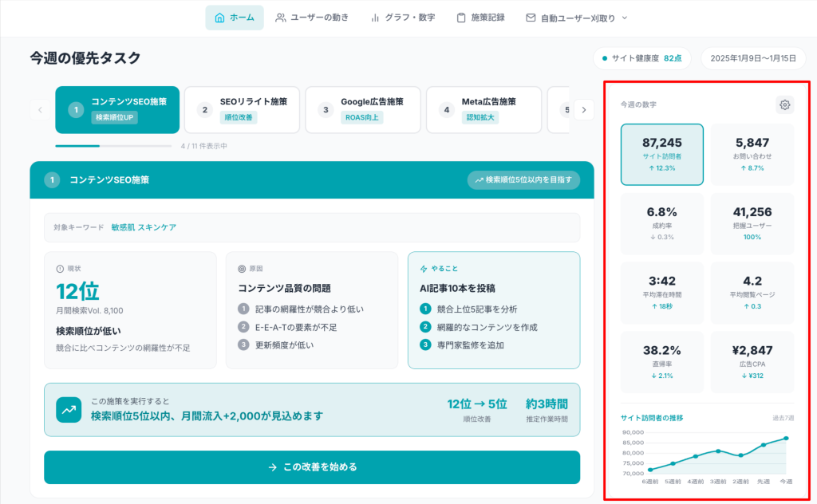Viewport: 817px width, 504px height.
Task: Click the growth chart icon in forecast banner
Action: [x=69, y=410]
